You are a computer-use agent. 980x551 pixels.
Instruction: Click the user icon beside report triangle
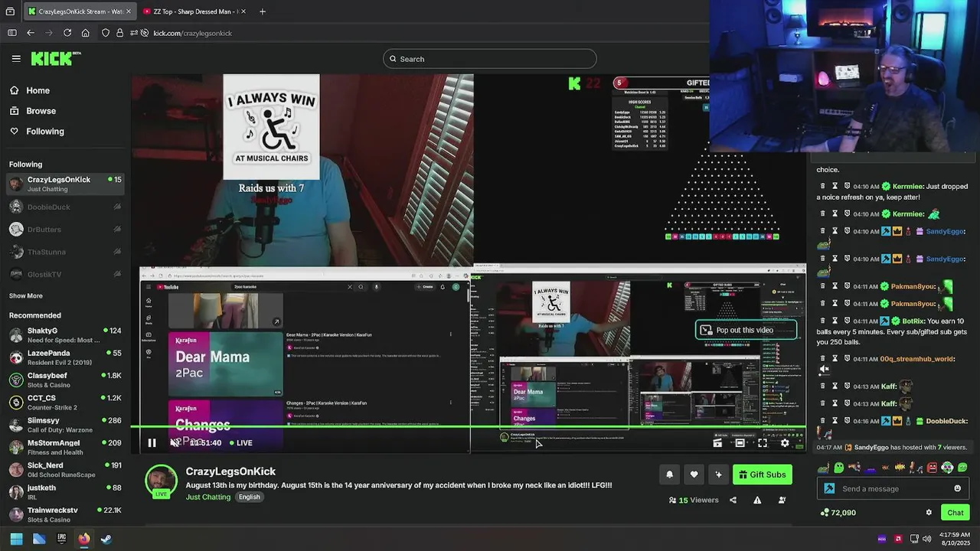coord(782,500)
